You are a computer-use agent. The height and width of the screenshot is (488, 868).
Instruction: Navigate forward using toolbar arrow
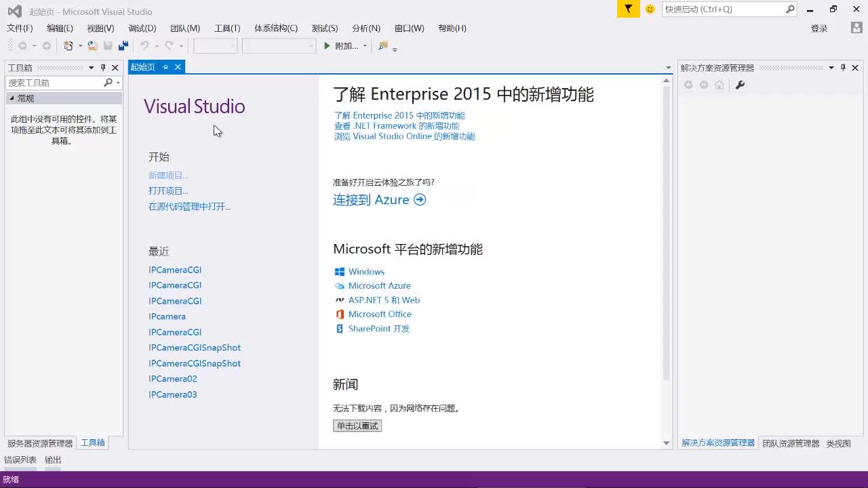46,46
